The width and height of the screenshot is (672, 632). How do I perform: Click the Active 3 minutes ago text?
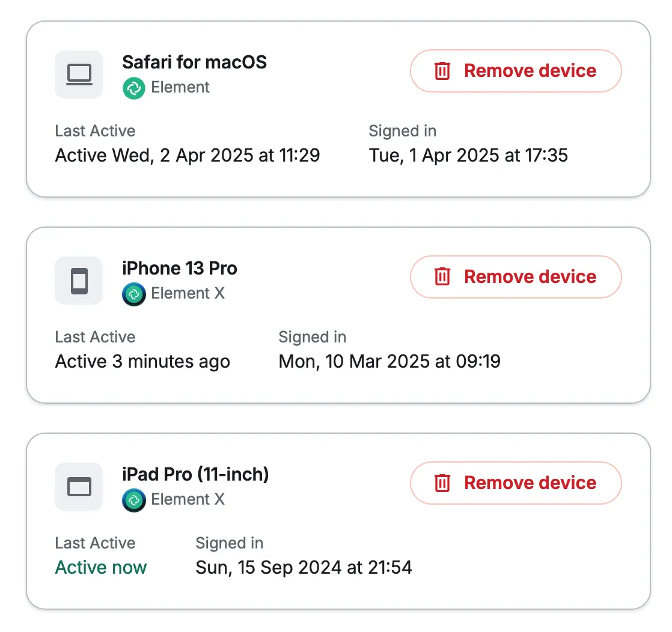(142, 361)
